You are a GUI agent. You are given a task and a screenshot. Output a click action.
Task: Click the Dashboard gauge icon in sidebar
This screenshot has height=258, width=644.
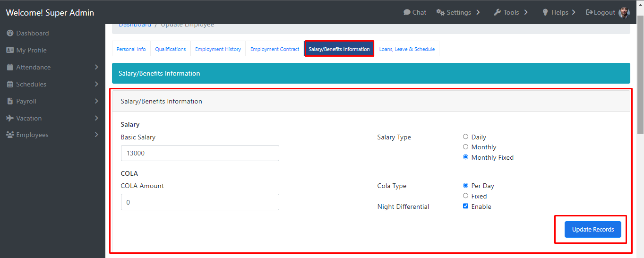(x=10, y=33)
